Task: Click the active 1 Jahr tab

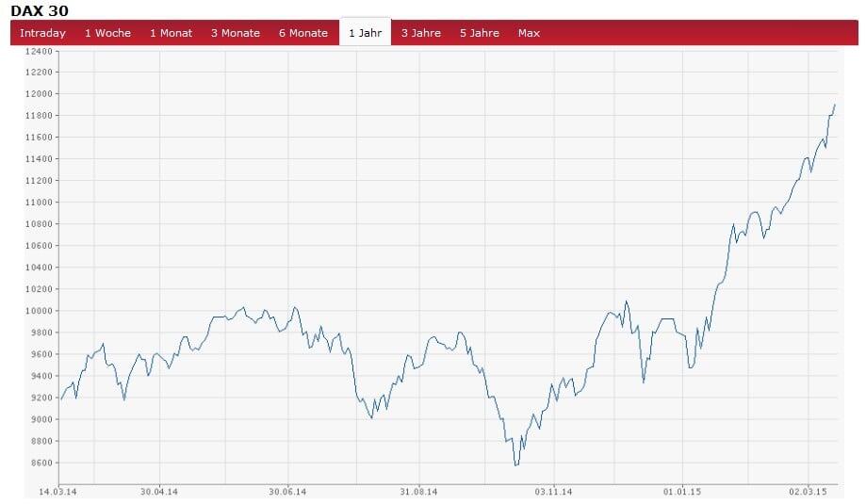Action: 365,33
